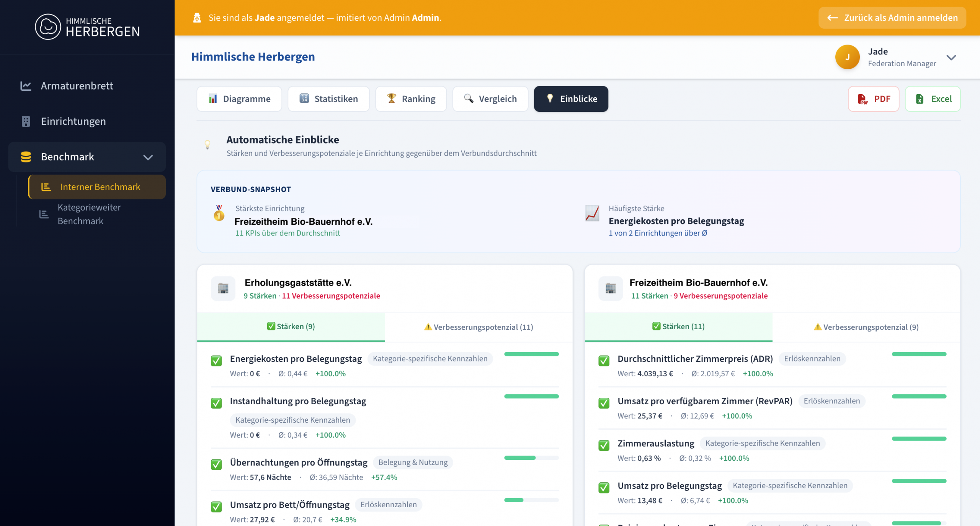Click the Himmlische Herbergen logo icon
This screenshot has height=526, width=980.
coord(48,27)
